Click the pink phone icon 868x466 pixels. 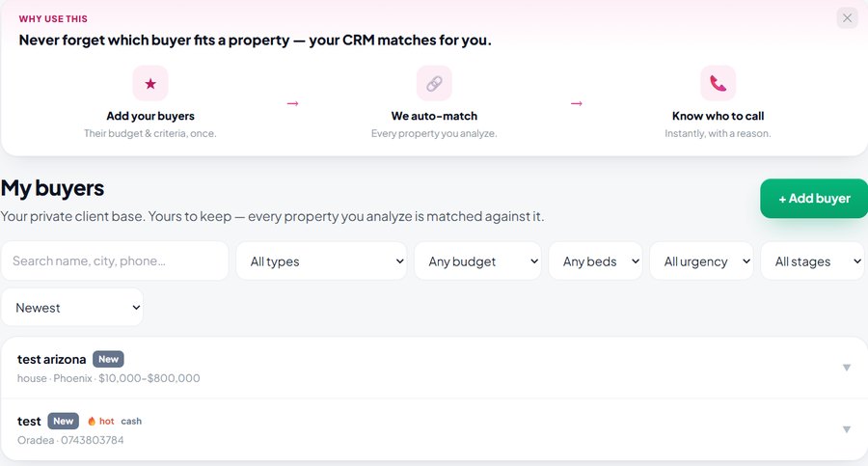click(x=718, y=84)
